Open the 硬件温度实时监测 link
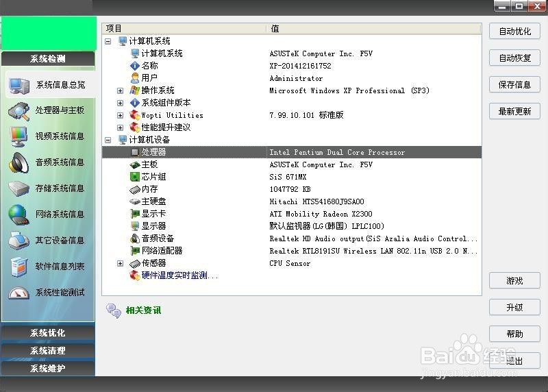The width and height of the screenshot is (548, 392). (x=179, y=275)
